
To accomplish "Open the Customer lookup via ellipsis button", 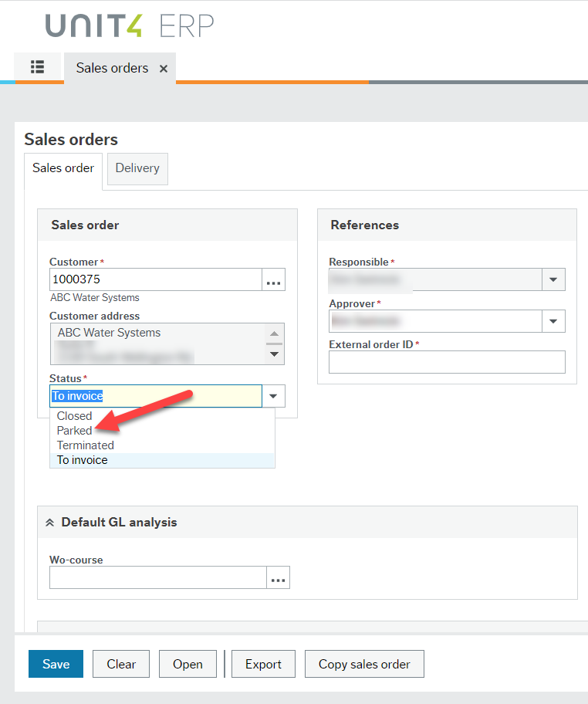I will tap(273, 279).
